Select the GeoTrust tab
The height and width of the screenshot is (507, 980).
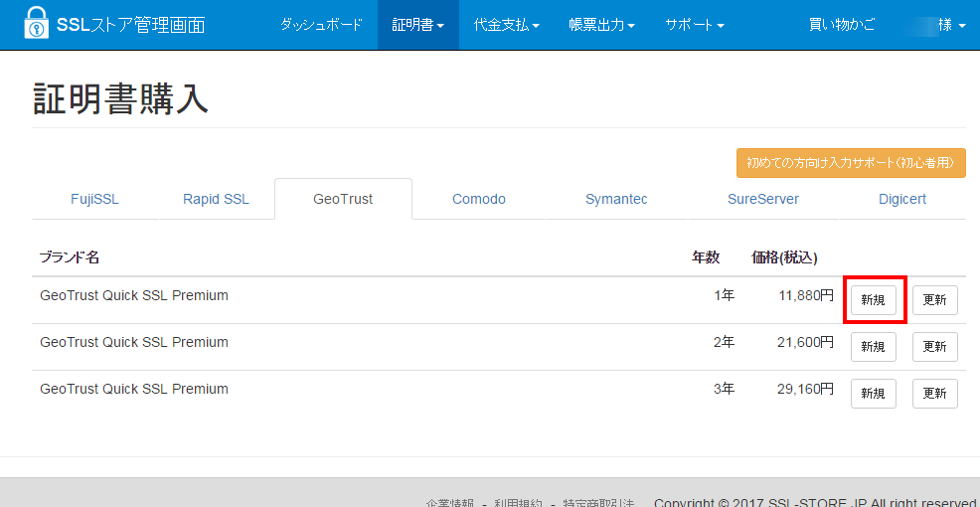pos(343,200)
